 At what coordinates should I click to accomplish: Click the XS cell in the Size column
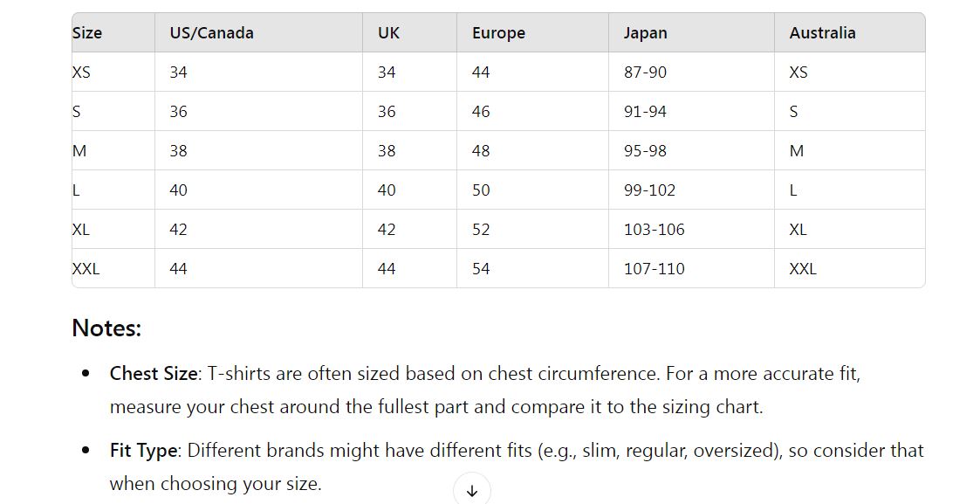[x=81, y=72]
